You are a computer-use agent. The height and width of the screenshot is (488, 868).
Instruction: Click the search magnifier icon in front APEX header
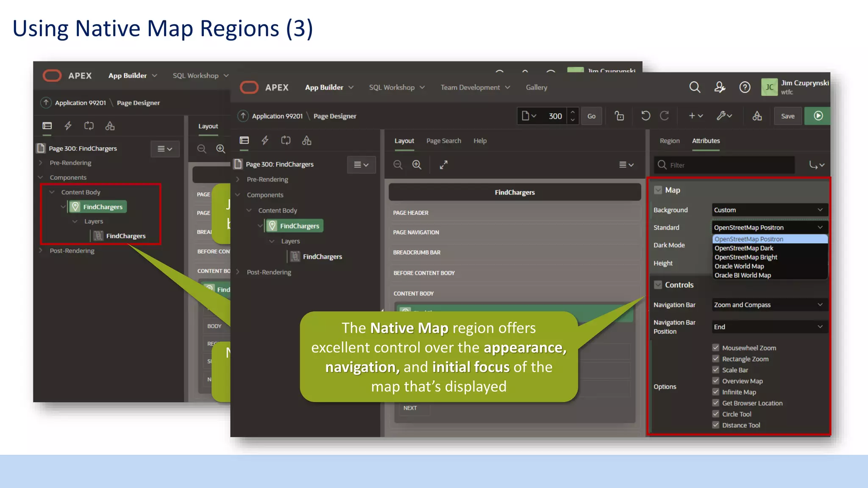[x=695, y=87]
